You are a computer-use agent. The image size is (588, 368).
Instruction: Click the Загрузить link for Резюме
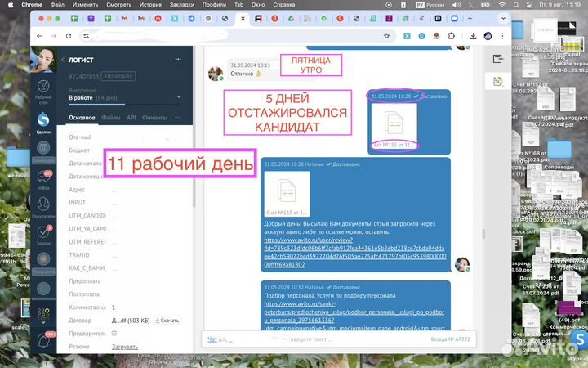tap(125, 347)
